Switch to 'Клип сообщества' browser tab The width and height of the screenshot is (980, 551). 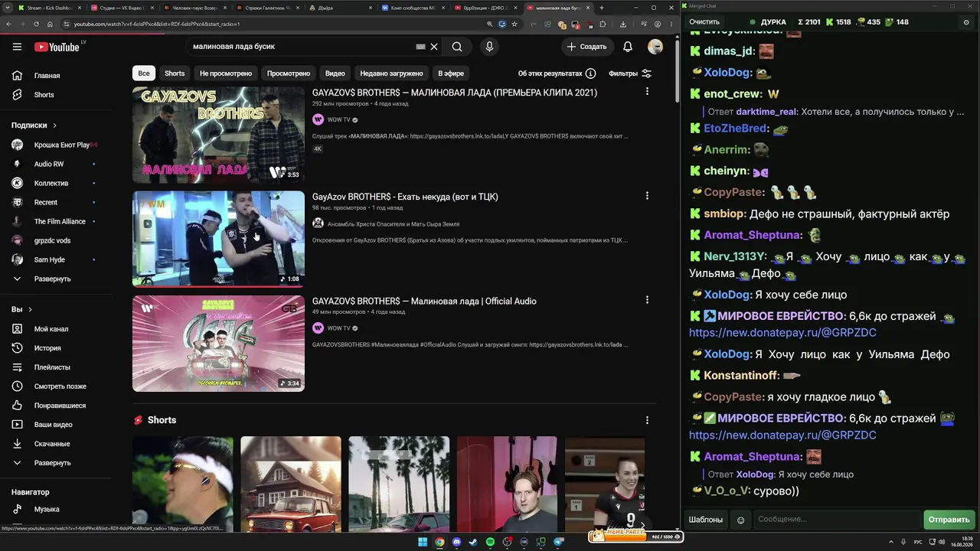coord(413,8)
